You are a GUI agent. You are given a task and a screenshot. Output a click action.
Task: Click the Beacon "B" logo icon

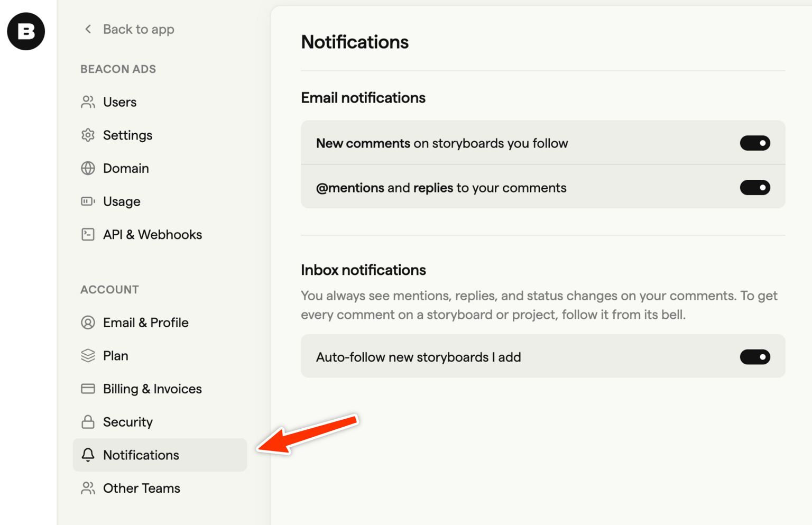click(26, 32)
